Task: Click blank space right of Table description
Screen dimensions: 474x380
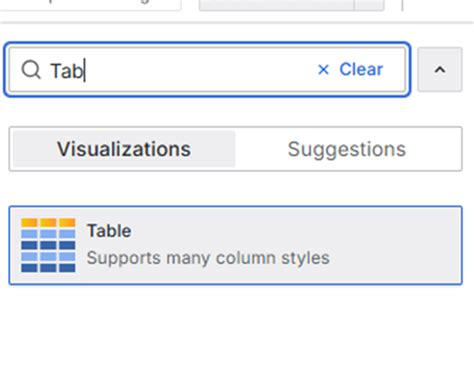Action: coord(395,258)
